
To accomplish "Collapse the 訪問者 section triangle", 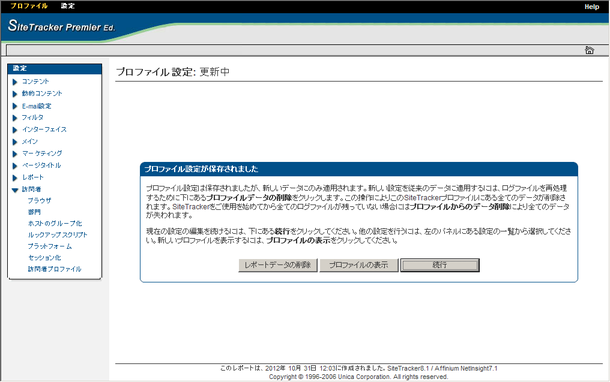I will click(x=15, y=190).
